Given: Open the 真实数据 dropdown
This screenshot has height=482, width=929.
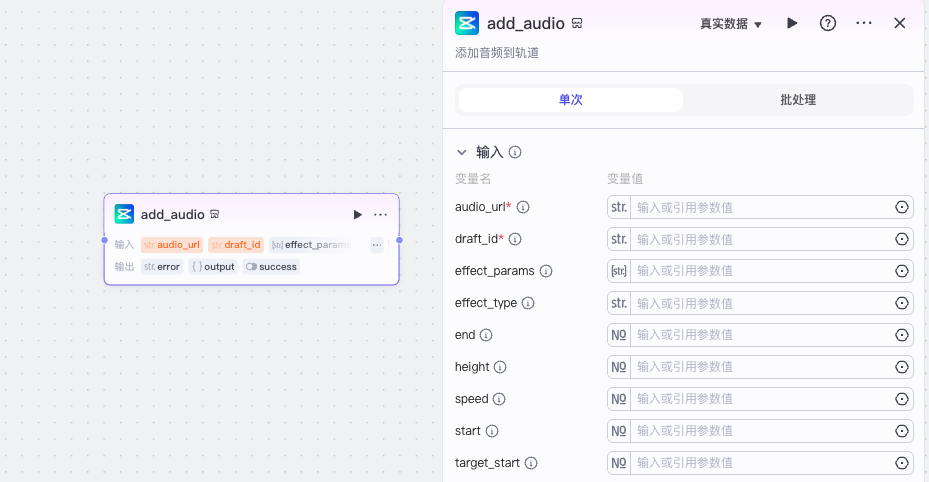Looking at the screenshot, I should click(x=731, y=24).
